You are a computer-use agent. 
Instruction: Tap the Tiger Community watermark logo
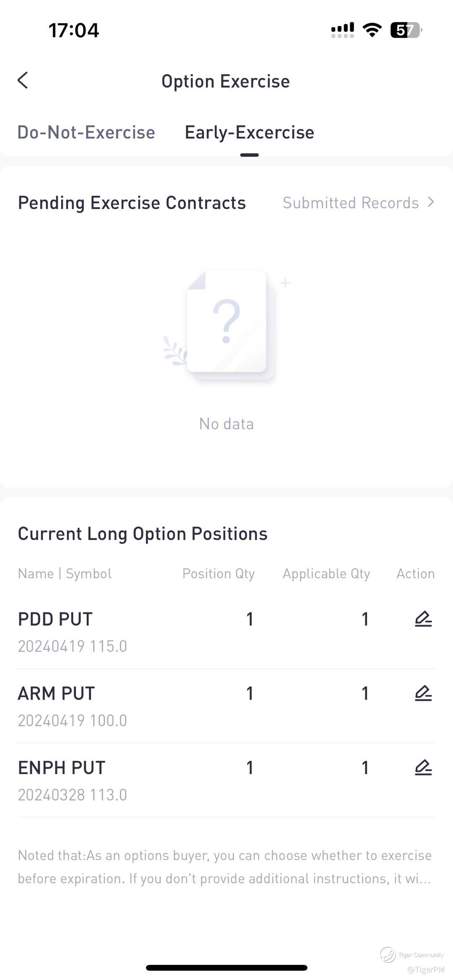[x=388, y=954]
